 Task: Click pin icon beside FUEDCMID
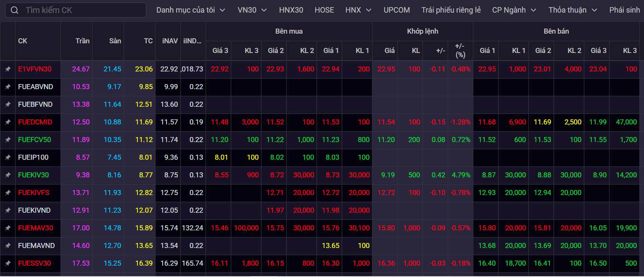[8, 122]
